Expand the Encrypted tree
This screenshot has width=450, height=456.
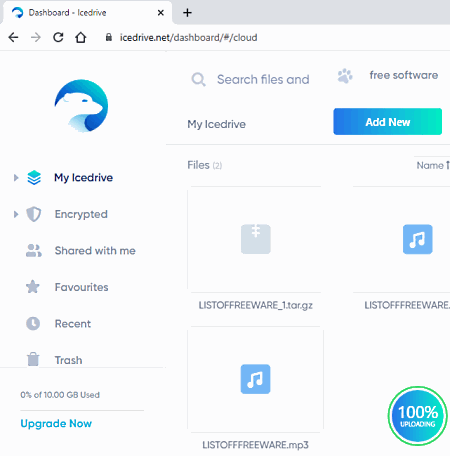[x=16, y=214]
